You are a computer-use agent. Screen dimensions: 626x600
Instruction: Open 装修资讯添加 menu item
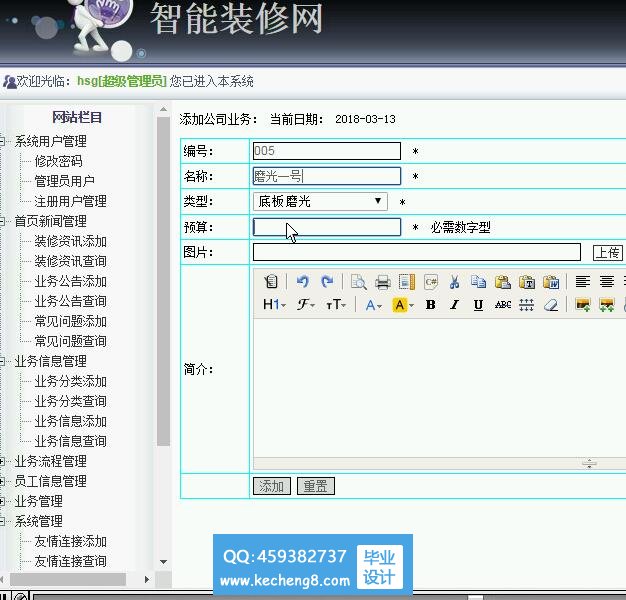pos(70,241)
